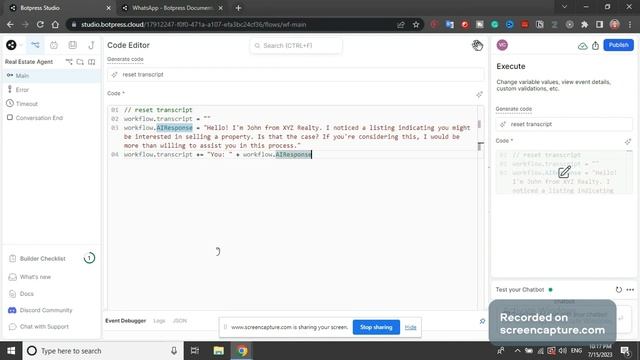
Task: Click the new folder icon beside Real Estate Agent
Action: click(x=80, y=62)
